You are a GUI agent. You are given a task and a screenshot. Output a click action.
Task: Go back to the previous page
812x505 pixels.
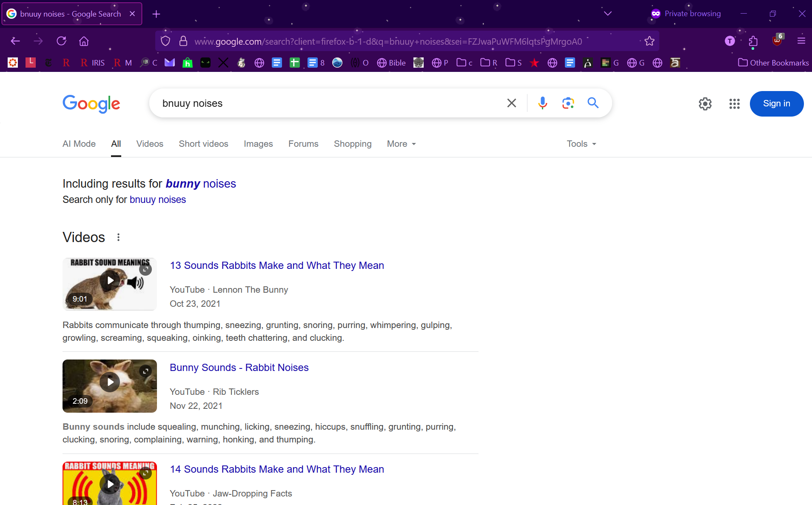point(15,41)
